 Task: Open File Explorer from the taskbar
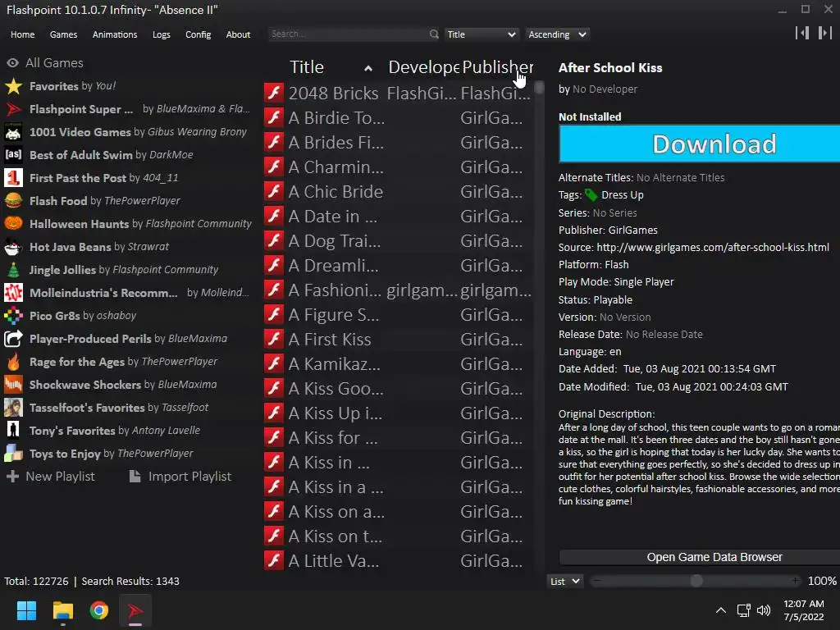[62, 610]
